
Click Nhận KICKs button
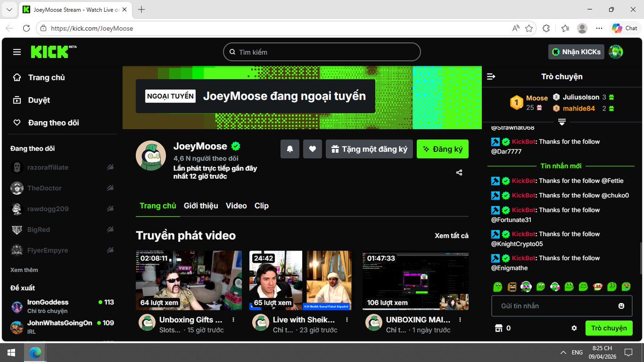[576, 52]
